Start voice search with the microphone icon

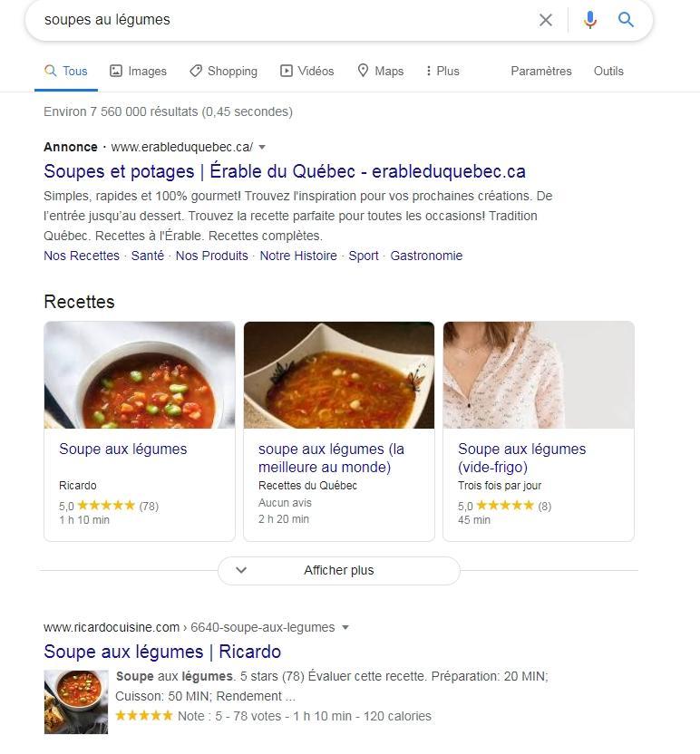click(x=589, y=20)
